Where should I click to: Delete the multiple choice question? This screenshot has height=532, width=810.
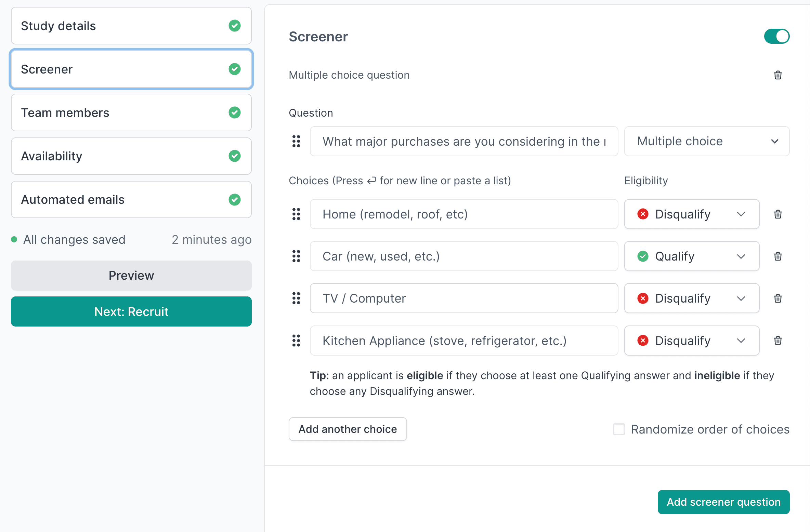point(778,75)
